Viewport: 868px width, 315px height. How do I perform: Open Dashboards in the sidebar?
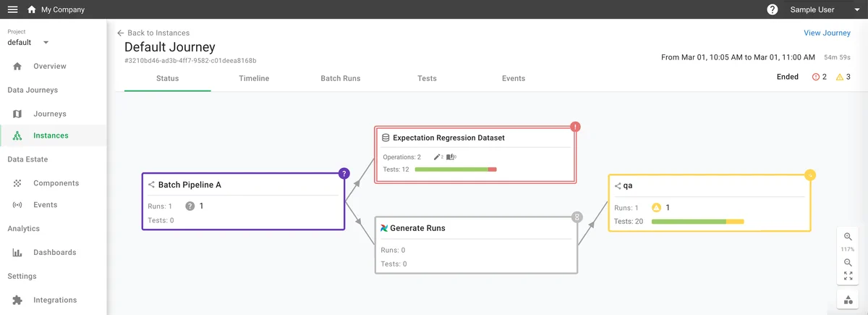tap(54, 252)
